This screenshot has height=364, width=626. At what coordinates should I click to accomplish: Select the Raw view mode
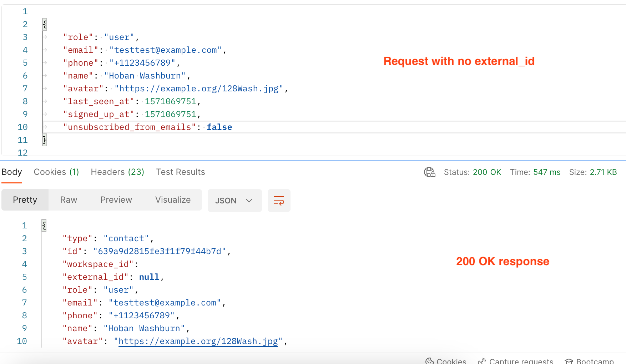69,200
